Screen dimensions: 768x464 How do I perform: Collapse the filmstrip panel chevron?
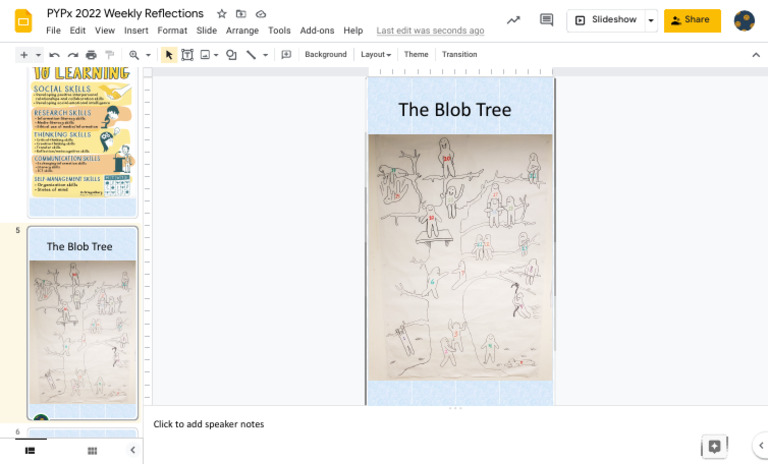(x=133, y=450)
